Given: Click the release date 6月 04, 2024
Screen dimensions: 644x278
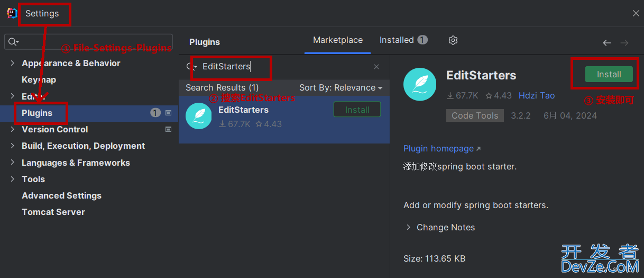Looking at the screenshot, I should [570, 115].
